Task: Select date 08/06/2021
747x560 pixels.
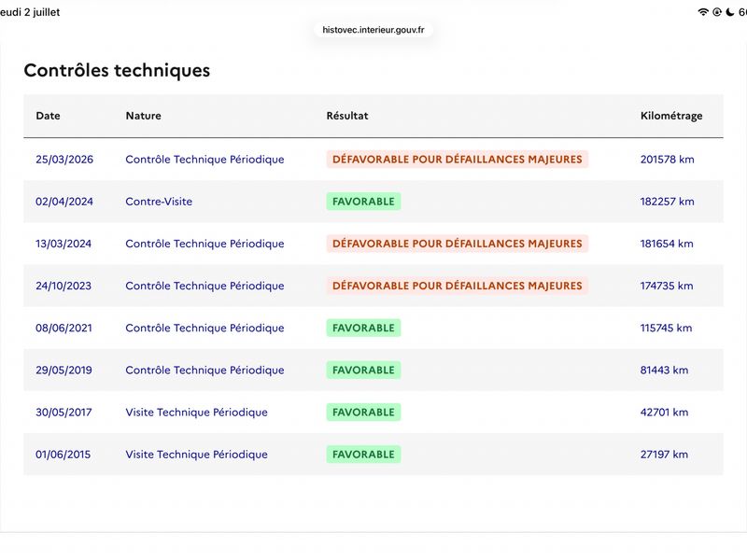Action: click(63, 329)
